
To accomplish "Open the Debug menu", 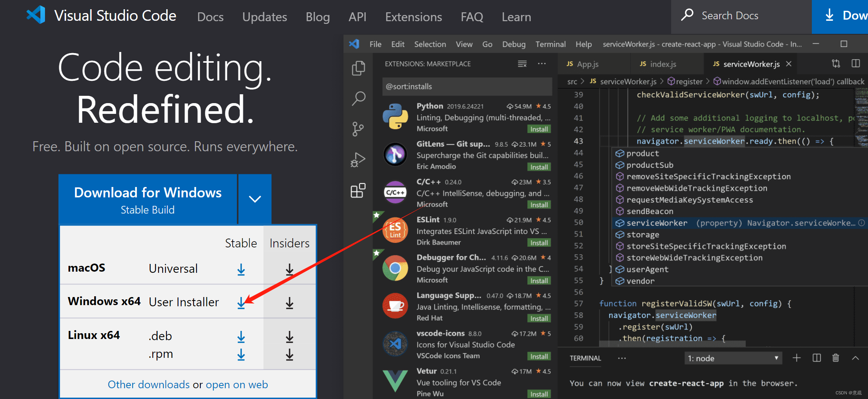I will click(514, 44).
